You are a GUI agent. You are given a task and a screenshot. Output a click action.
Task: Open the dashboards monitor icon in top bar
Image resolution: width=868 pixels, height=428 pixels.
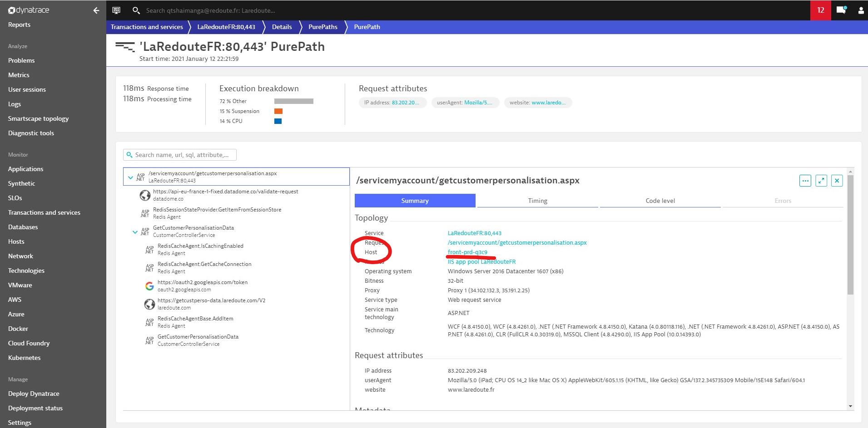point(116,10)
